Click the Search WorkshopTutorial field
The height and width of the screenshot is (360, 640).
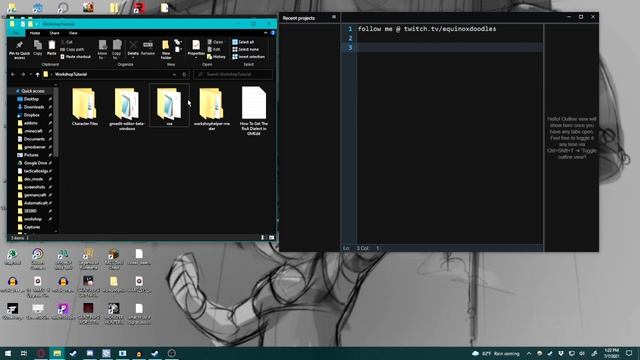(x=233, y=74)
